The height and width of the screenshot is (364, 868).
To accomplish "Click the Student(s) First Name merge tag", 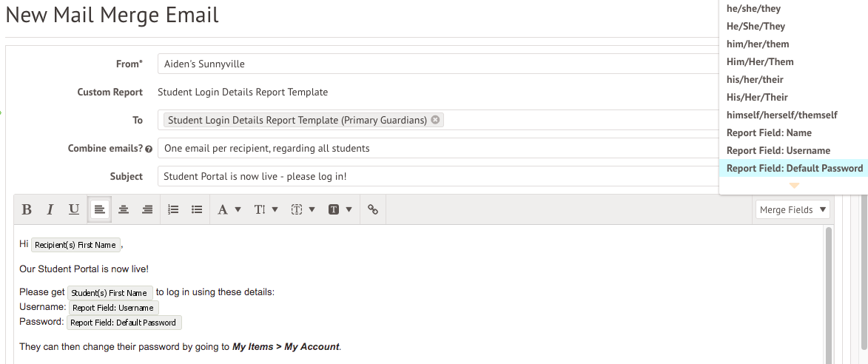I will click(110, 293).
